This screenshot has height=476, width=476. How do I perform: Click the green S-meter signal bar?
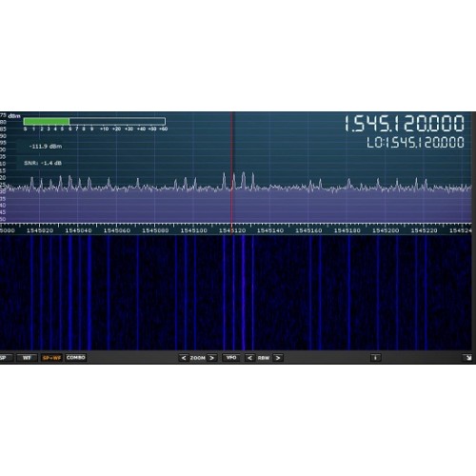click(x=47, y=121)
